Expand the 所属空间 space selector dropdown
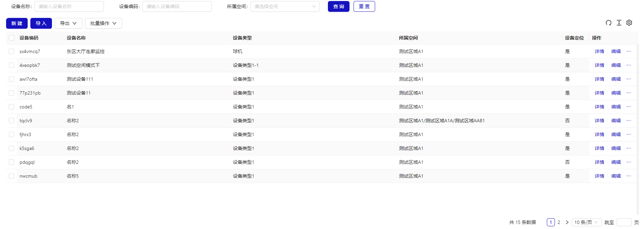Viewport: 644px width, 229px height. (x=285, y=6)
